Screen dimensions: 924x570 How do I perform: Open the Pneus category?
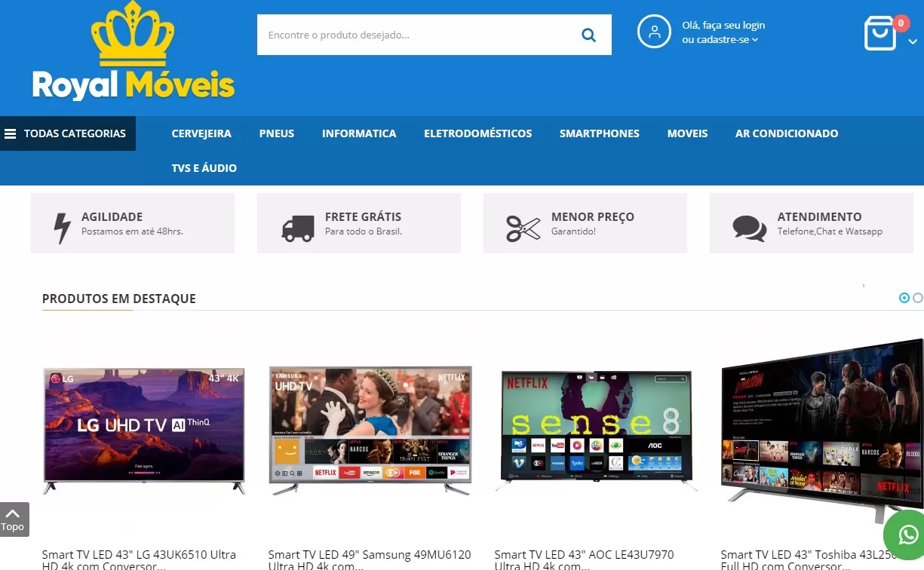click(277, 133)
